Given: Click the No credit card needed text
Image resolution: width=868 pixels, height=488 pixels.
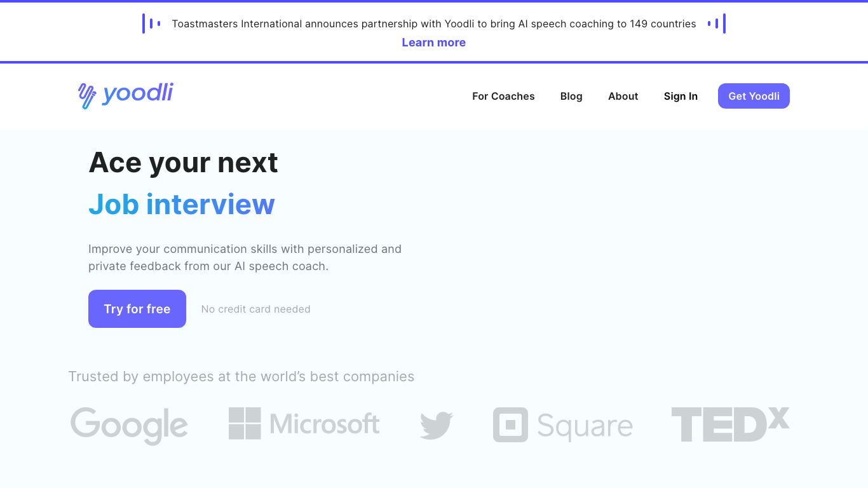Looking at the screenshot, I should [x=255, y=309].
